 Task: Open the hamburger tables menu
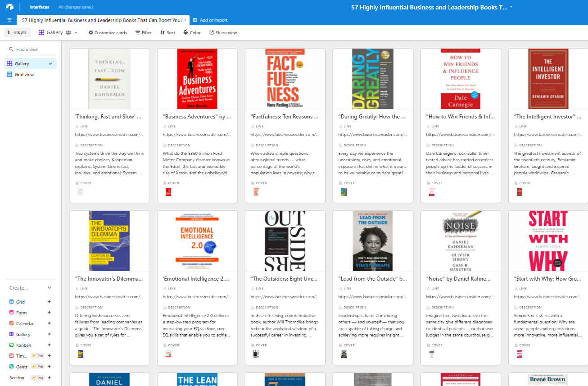click(x=9, y=20)
